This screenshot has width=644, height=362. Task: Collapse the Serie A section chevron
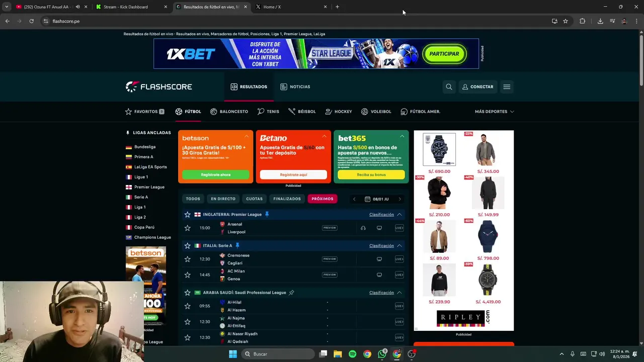(399, 246)
